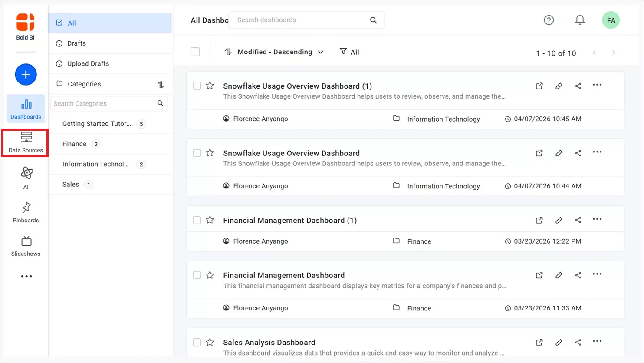The width and height of the screenshot is (644, 363).
Task: Open more actions for Sales Analysis Dashboard
Action: click(597, 341)
